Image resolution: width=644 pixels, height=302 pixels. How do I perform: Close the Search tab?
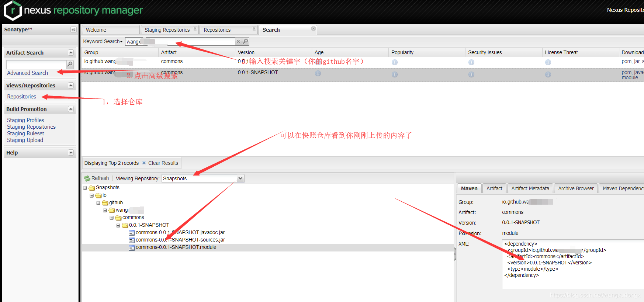click(x=313, y=28)
